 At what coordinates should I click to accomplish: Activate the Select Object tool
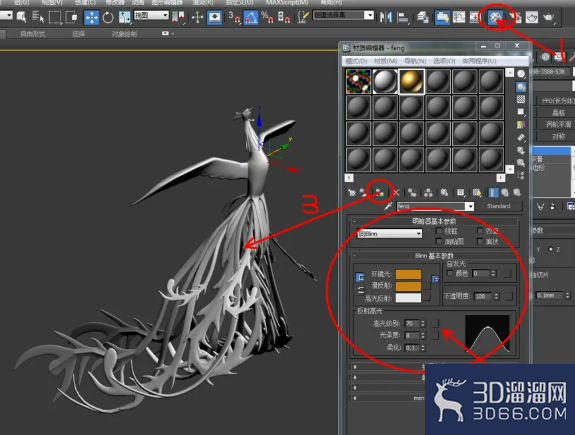(x=21, y=17)
